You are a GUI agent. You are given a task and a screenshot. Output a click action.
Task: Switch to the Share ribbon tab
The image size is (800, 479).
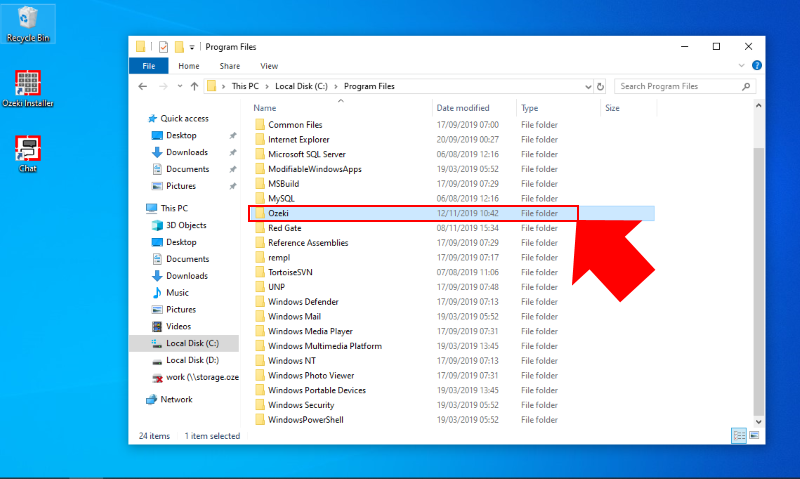230,66
